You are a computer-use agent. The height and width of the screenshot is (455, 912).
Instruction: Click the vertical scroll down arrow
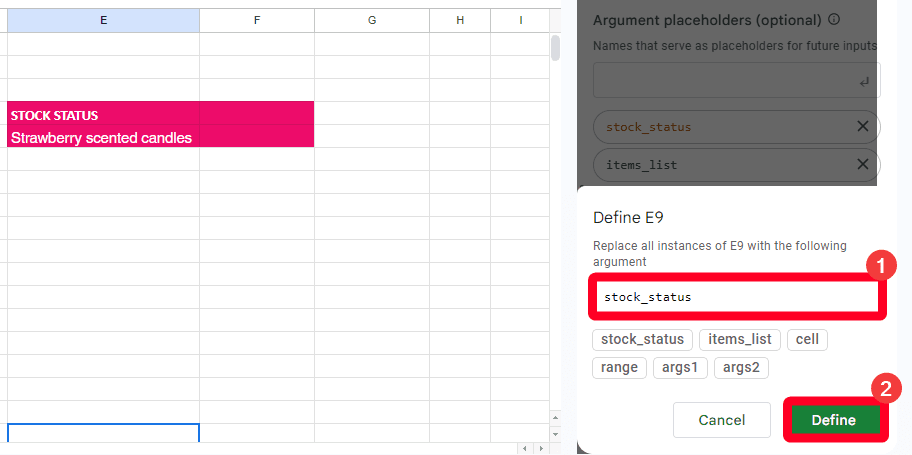click(556, 435)
